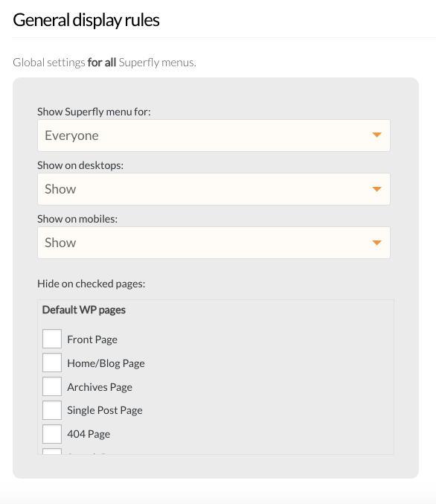Check the Front Page checkbox
Screen dimensions: 436x504
[x=52, y=339]
